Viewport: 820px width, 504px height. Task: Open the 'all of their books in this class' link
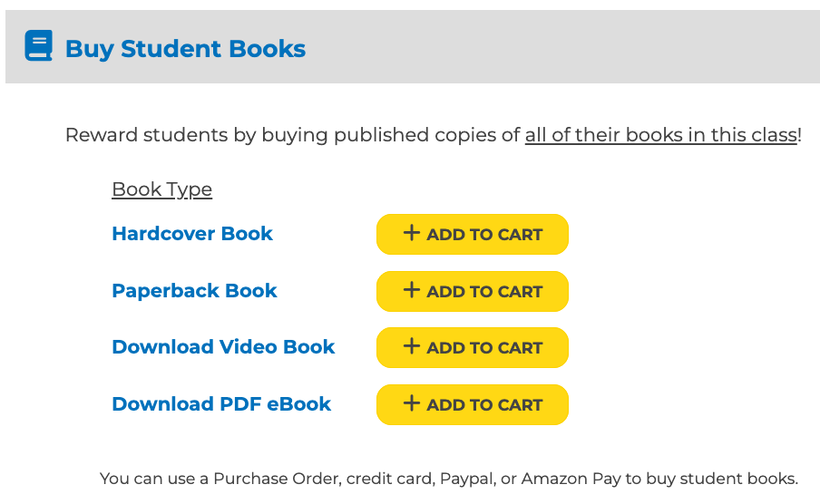661,135
